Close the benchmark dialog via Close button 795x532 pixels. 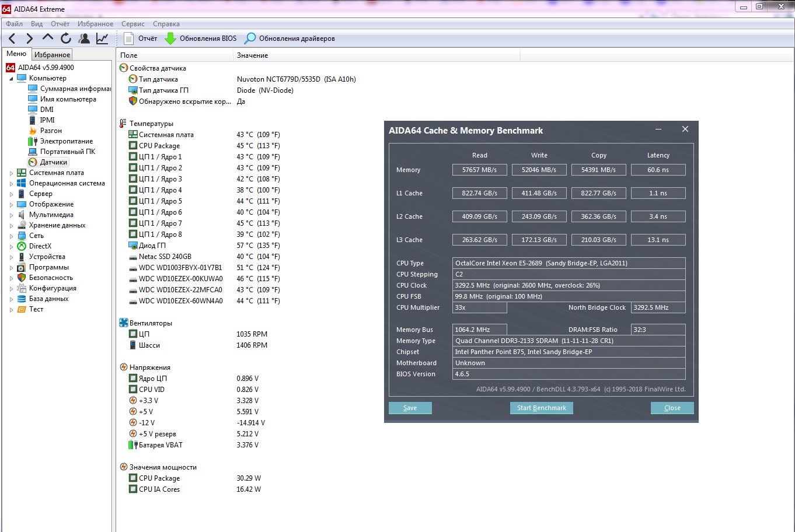coord(672,408)
